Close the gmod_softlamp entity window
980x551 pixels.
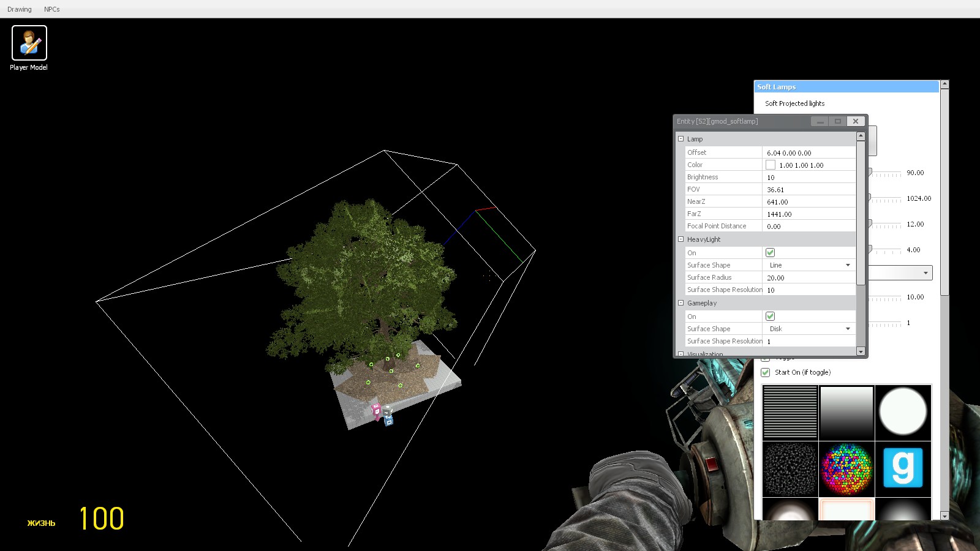(856, 121)
